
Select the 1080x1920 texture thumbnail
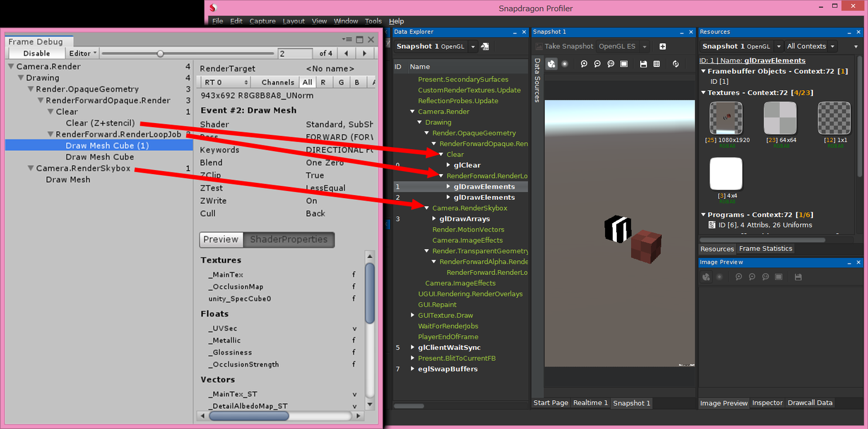point(726,118)
